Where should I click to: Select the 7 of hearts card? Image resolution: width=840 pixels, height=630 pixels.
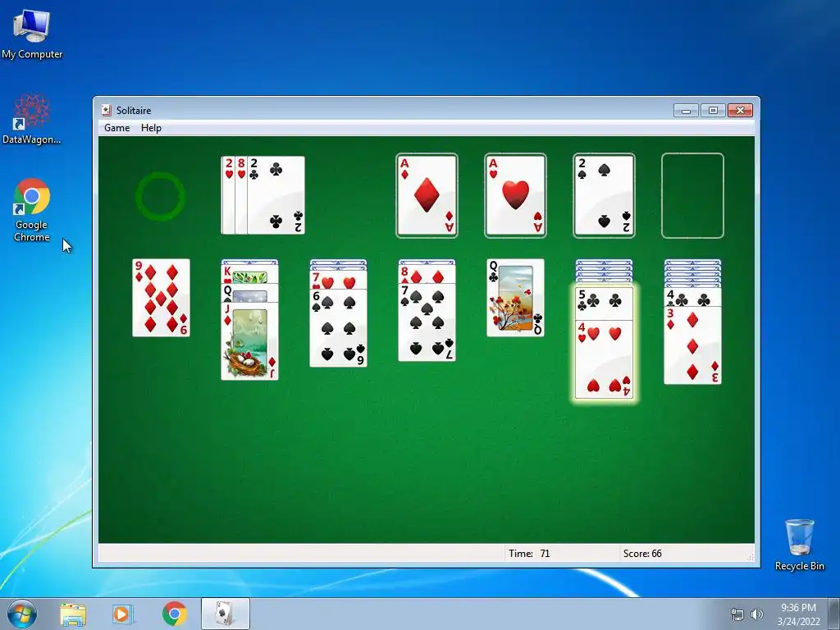coord(339,281)
